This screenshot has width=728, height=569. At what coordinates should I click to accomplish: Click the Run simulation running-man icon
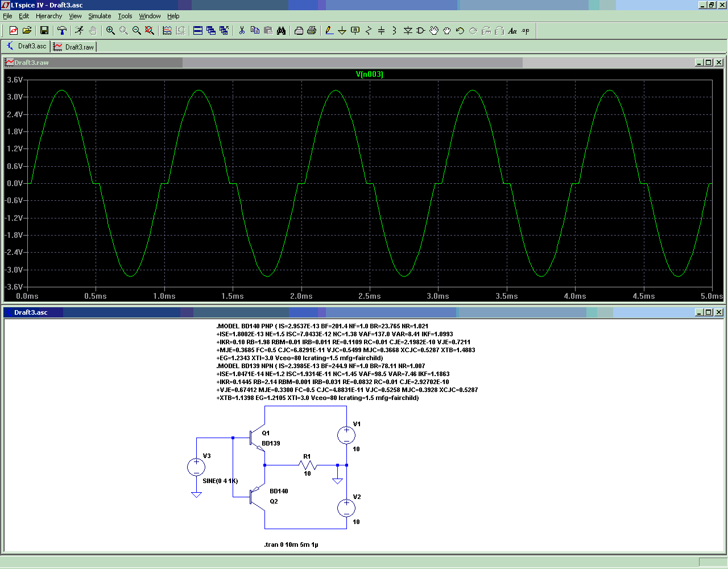79,31
